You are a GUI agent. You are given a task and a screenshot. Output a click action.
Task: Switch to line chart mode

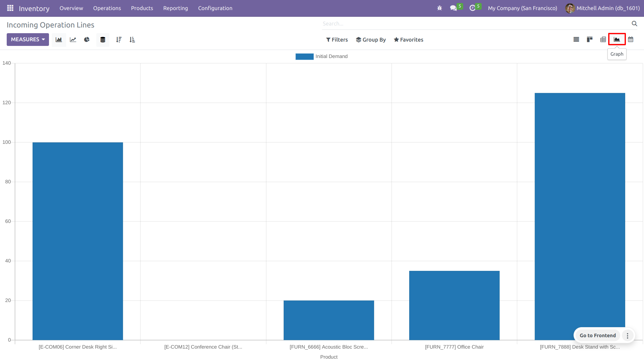point(73,40)
